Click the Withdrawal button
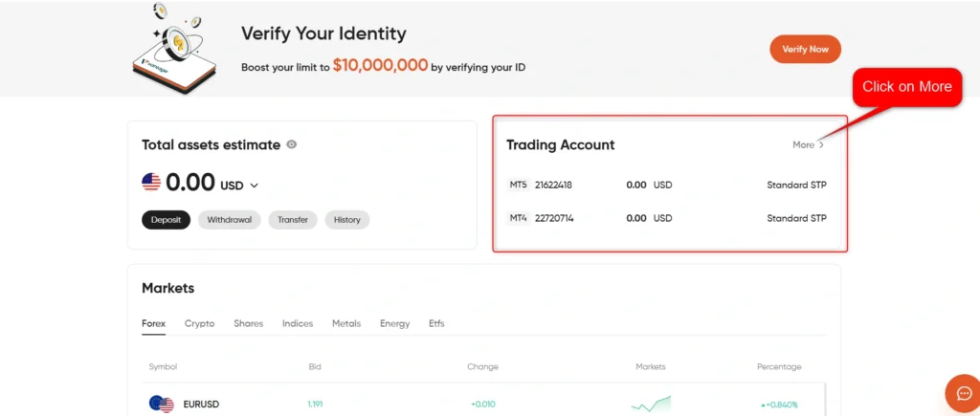The height and width of the screenshot is (416, 980). click(230, 220)
